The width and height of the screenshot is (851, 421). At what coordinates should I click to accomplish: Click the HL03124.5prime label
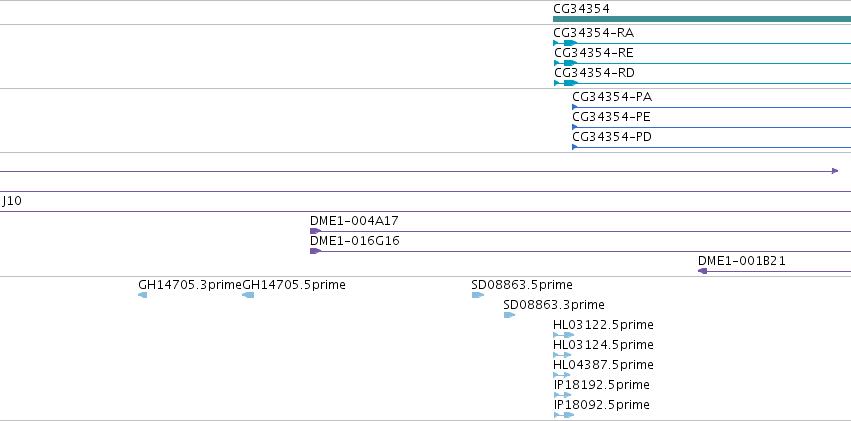604,345
